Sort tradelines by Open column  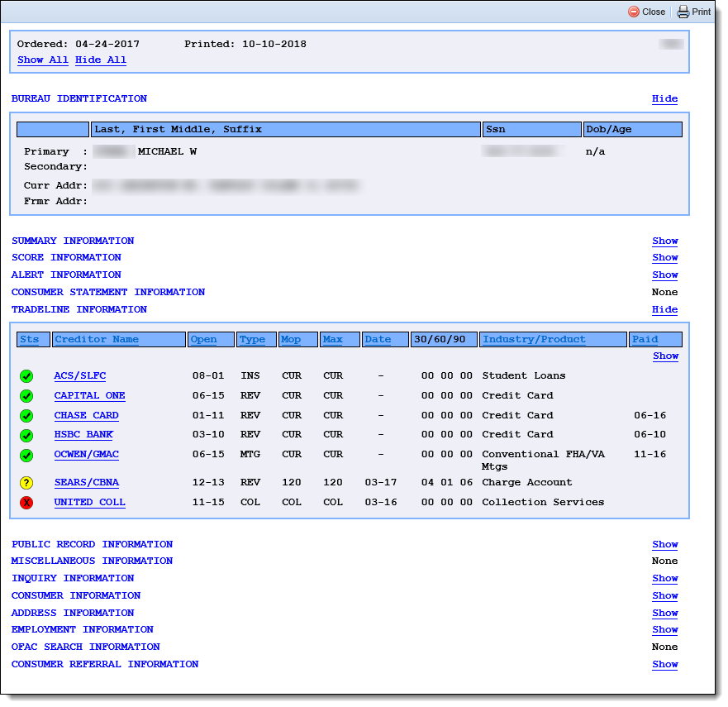click(203, 339)
